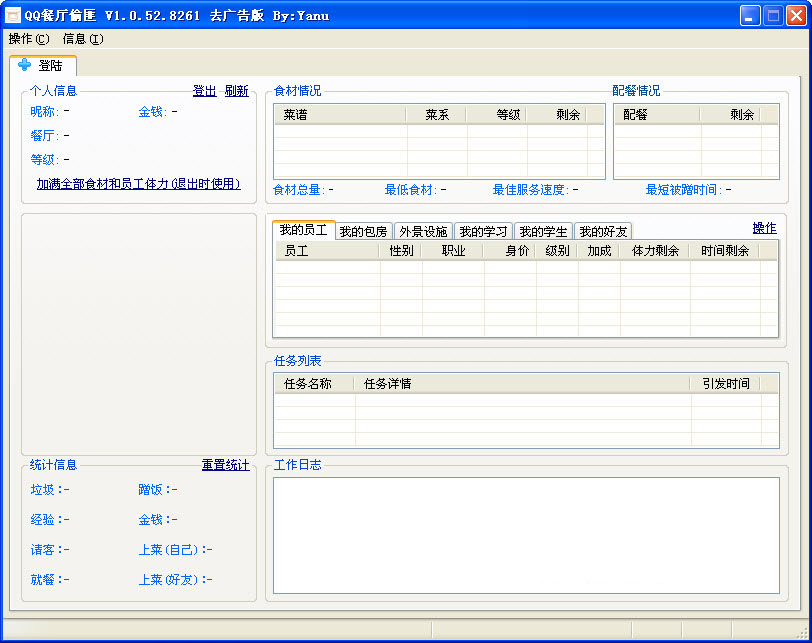
Task: Click the 登出 link
Action: point(204,91)
